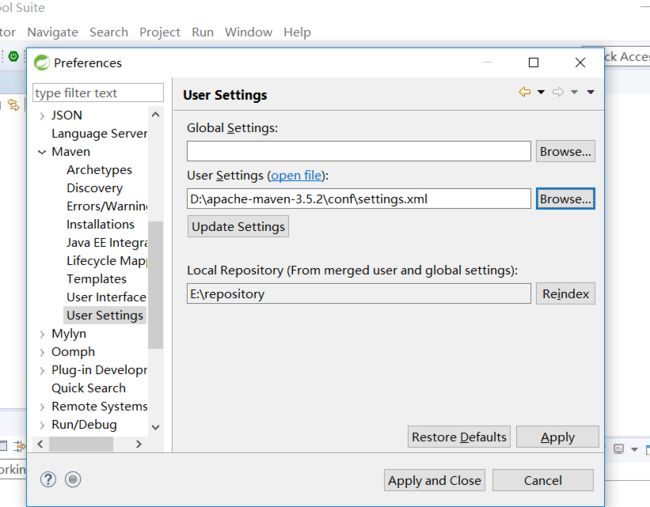This screenshot has width=650, height=507.
Task: Open forward history dropdown arrow
Action: pos(574,92)
